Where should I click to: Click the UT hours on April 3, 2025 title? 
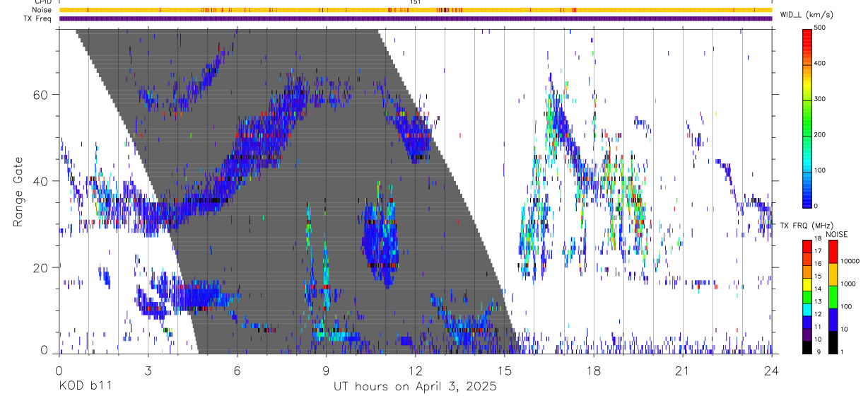[x=415, y=387]
